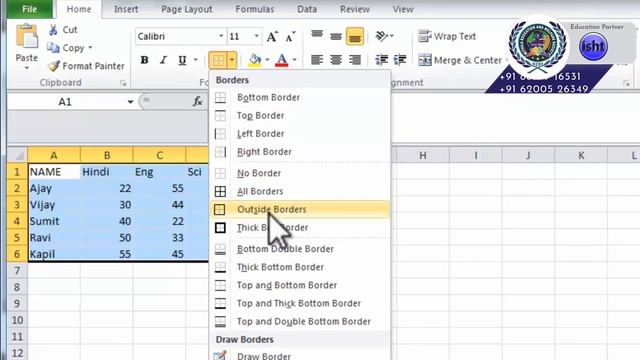Choose Top and Double Bottom Border
640x360 pixels.
pos(300,321)
